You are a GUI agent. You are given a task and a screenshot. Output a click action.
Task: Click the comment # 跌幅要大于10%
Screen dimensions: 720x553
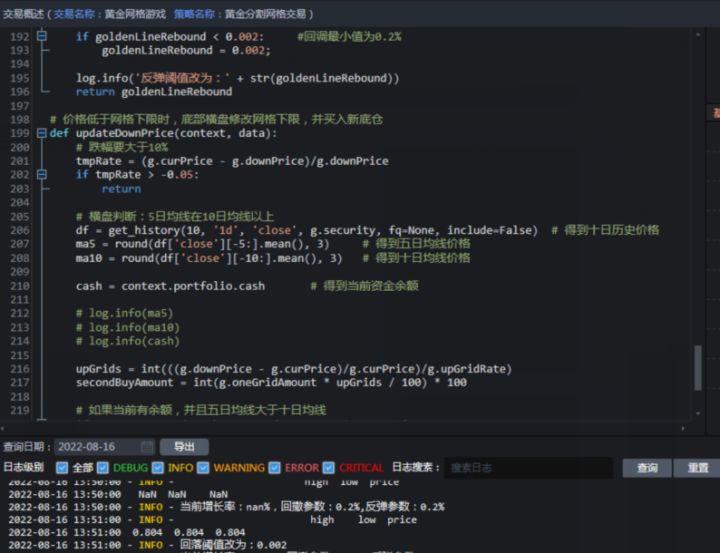(x=122, y=147)
